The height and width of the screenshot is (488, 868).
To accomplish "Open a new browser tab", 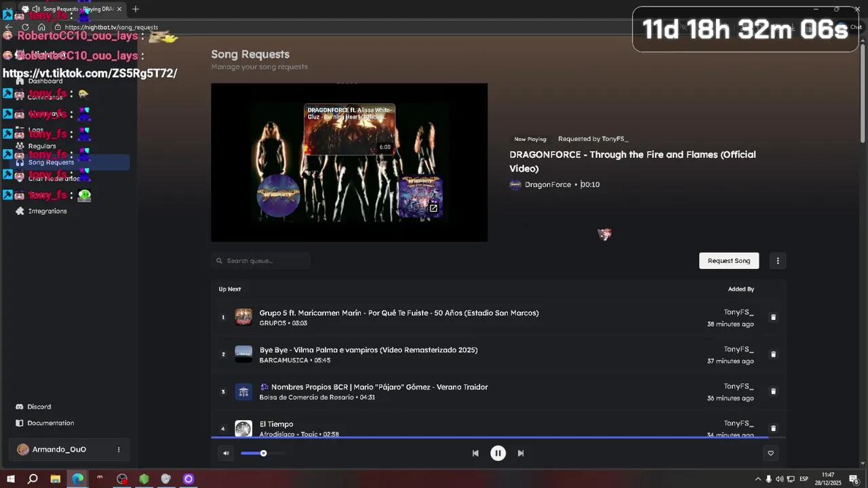I will click(x=136, y=9).
